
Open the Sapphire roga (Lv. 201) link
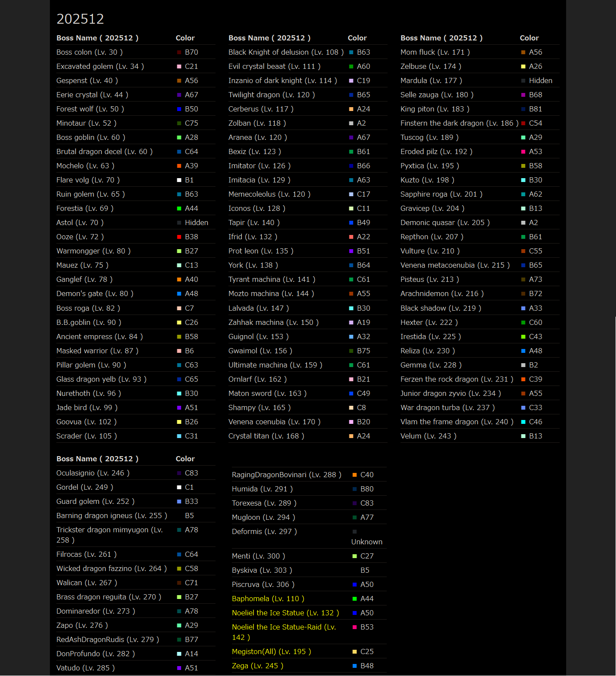coord(441,194)
